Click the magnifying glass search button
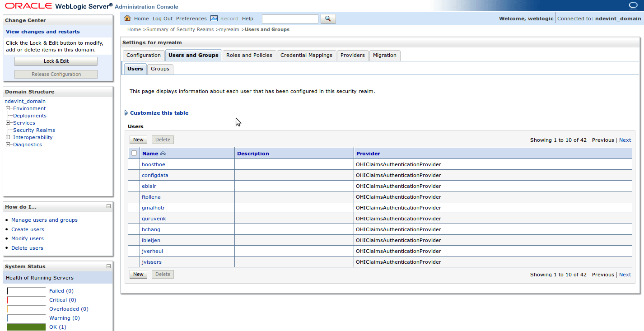This screenshot has height=331, width=644. point(328,19)
